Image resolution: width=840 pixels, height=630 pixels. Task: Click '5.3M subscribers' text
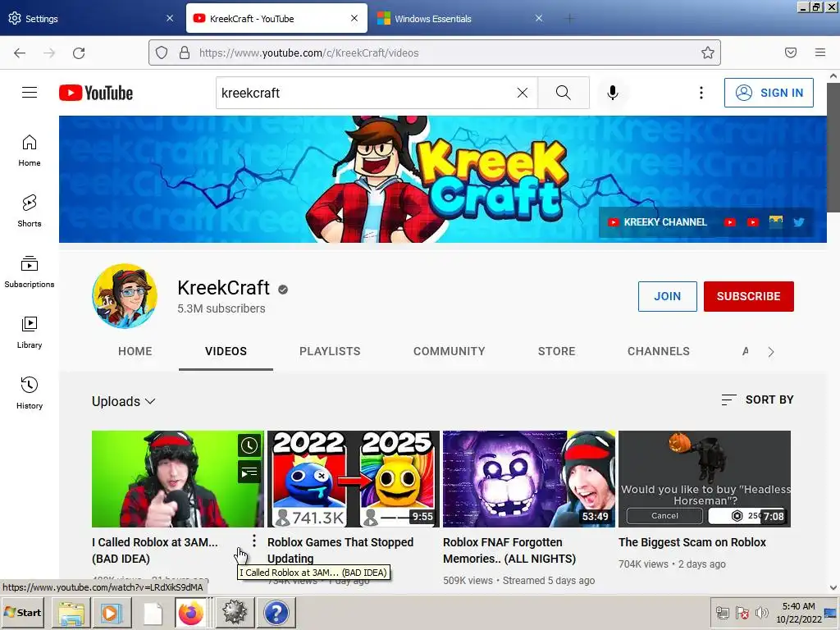221,308
